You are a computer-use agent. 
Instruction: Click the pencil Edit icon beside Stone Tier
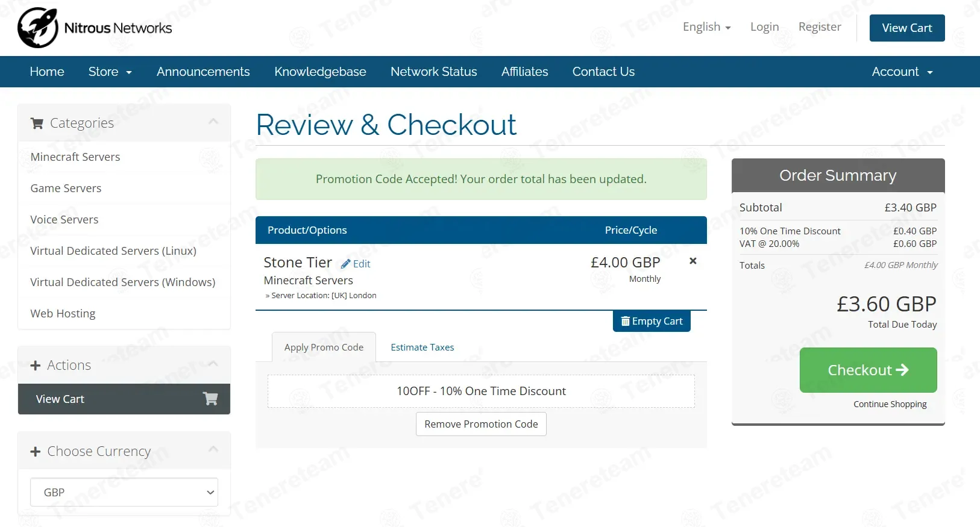click(x=346, y=264)
